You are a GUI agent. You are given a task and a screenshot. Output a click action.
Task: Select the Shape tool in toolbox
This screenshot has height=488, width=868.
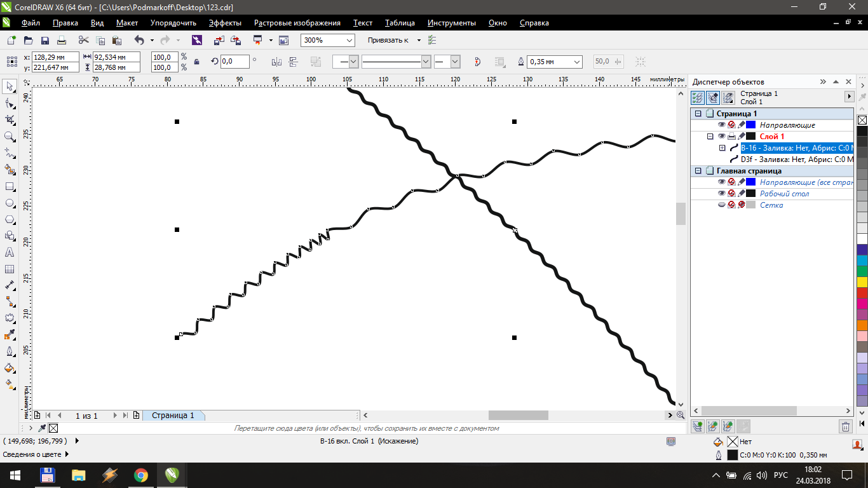[10, 103]
